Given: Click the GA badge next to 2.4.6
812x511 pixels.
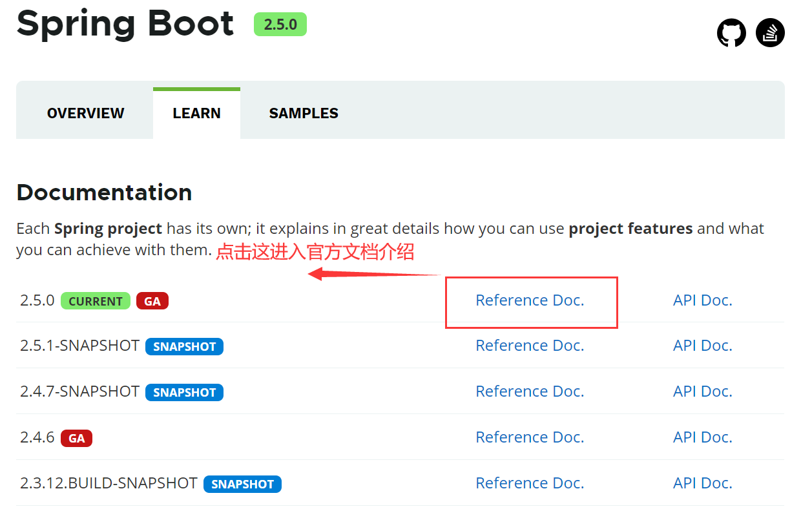Looking at the screenshot, I should [x=77, y=438].
